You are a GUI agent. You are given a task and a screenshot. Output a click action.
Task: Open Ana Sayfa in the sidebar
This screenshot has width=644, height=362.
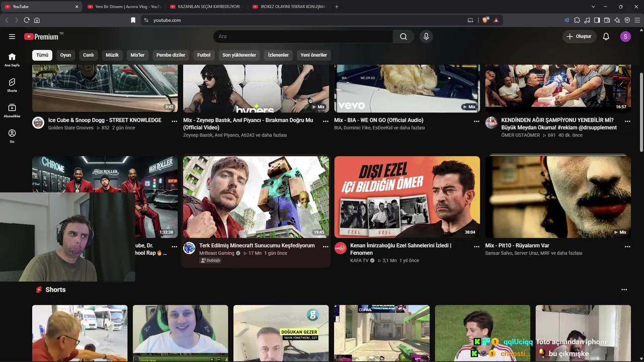(12, 60)
